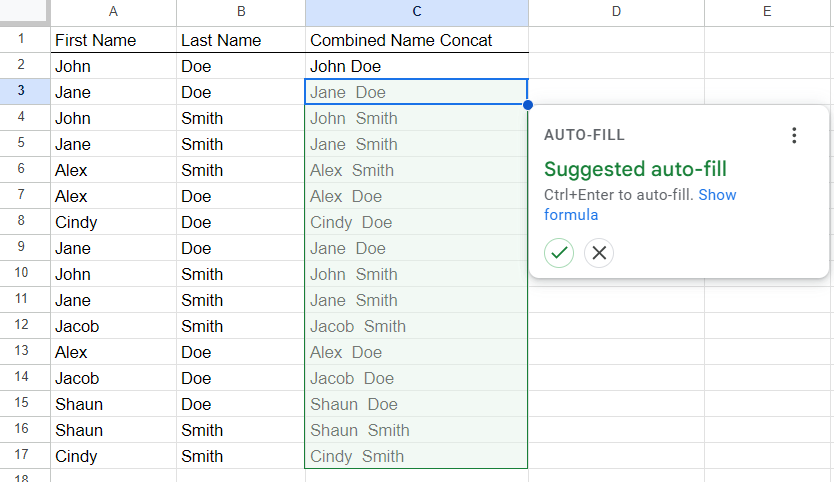Screen dimensions: 834x482
Task: Select the First Name header cell
Action: (113, 40)
